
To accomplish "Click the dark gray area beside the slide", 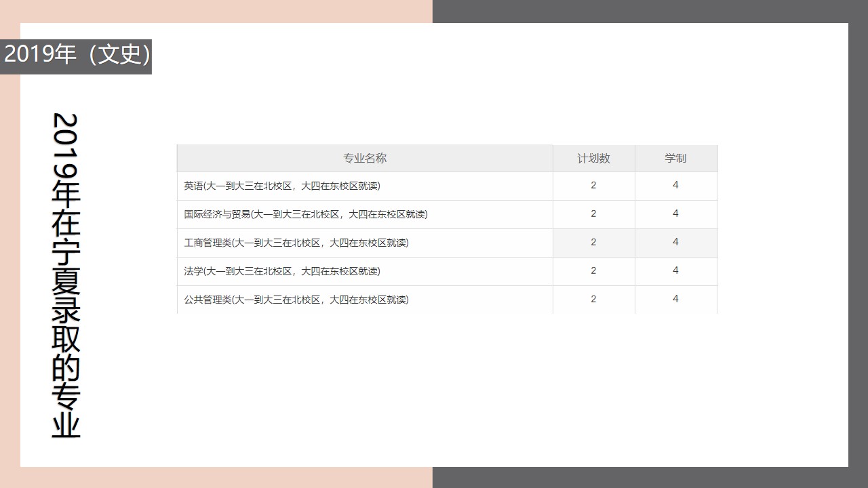I will (651, 10).
